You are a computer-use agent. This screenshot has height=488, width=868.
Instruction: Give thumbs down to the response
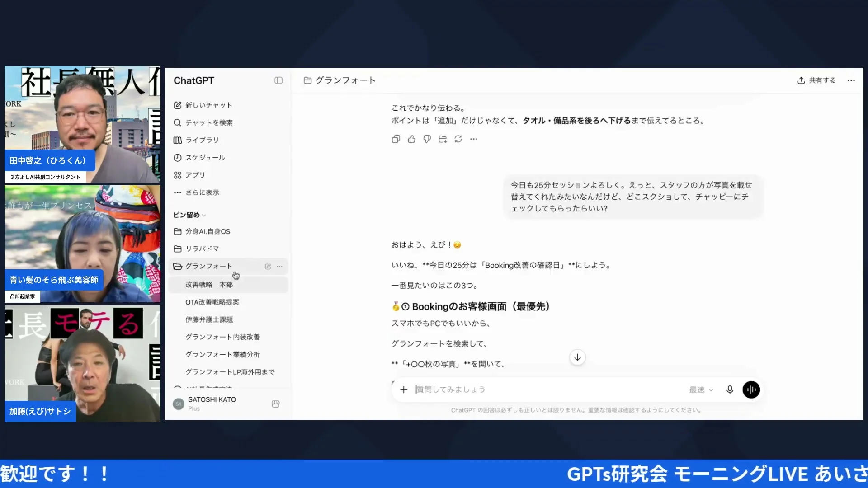tap(427, 139)
